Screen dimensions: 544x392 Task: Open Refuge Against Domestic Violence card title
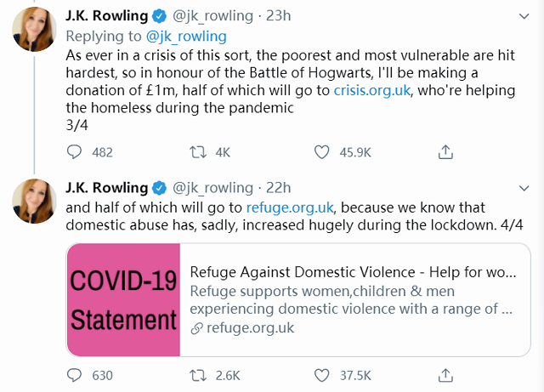352,273
